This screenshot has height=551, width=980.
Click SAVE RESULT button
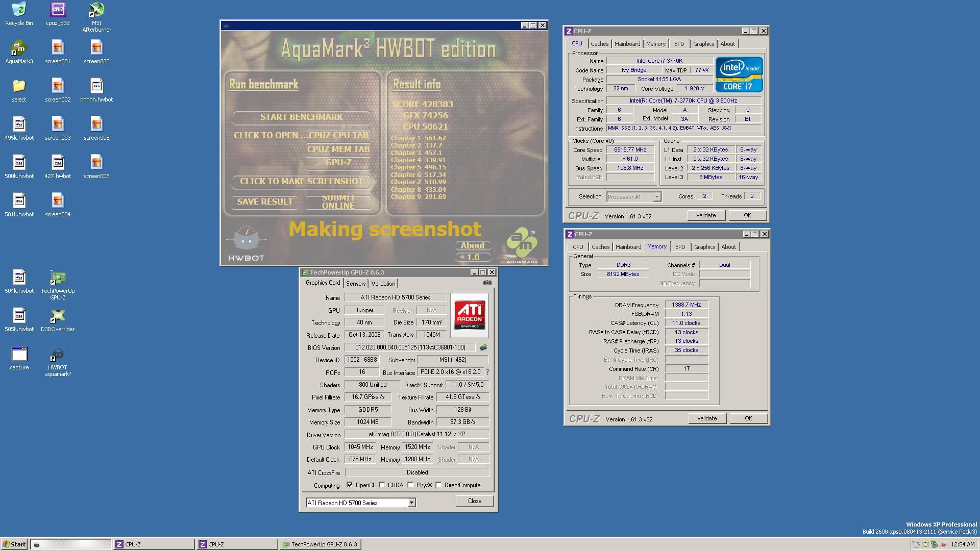click(265, 202)
